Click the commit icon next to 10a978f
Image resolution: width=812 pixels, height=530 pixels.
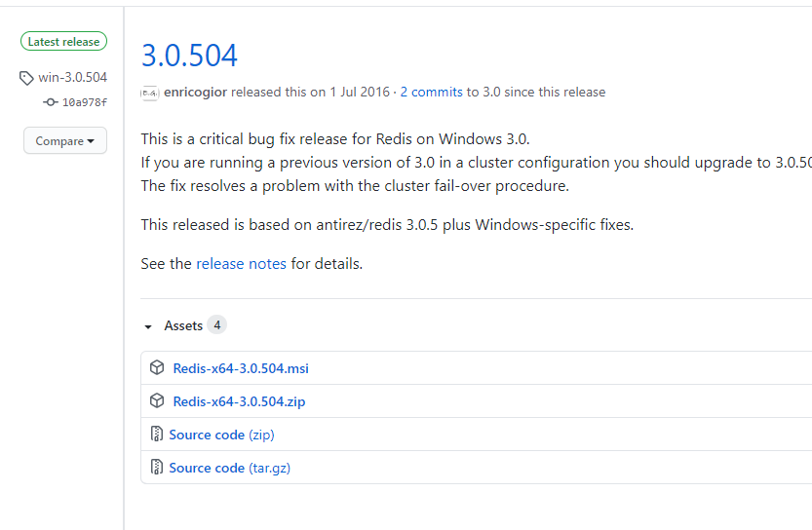point(51,102)
